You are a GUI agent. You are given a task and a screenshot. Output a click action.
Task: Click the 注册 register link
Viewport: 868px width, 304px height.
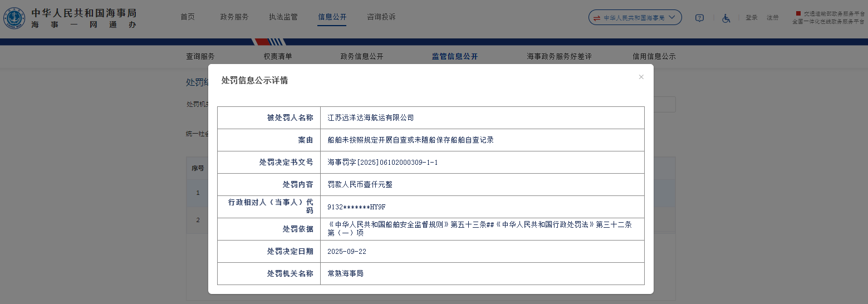[772, 18]
